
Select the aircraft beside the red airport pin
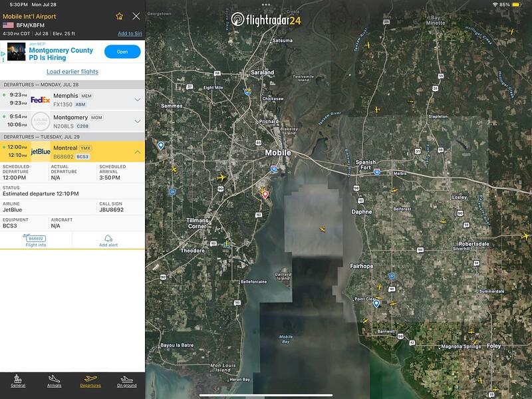262,190
